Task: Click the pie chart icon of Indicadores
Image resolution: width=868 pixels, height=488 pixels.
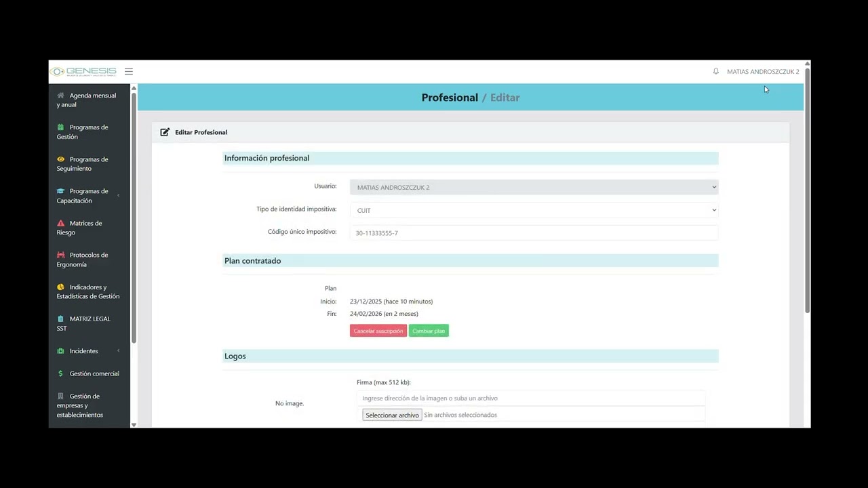Action: [x=60, y=287]
